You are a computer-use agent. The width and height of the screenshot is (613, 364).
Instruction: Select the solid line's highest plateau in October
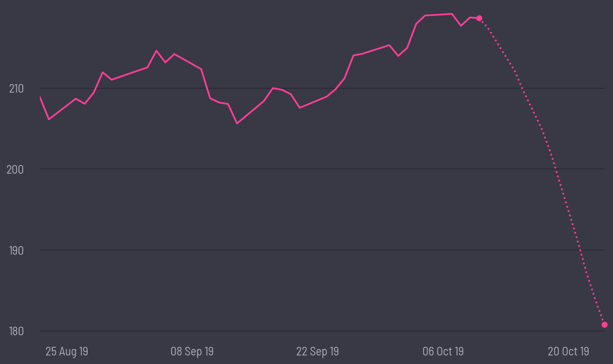439,15
